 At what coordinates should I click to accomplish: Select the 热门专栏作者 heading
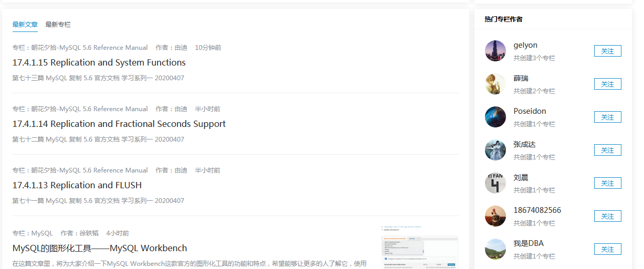(503, 19)
